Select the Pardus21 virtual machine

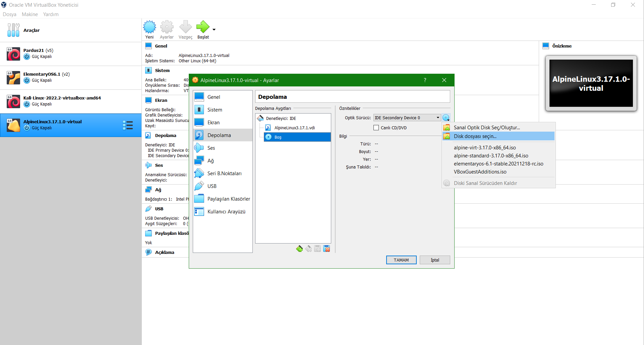(x=71, y=54)
